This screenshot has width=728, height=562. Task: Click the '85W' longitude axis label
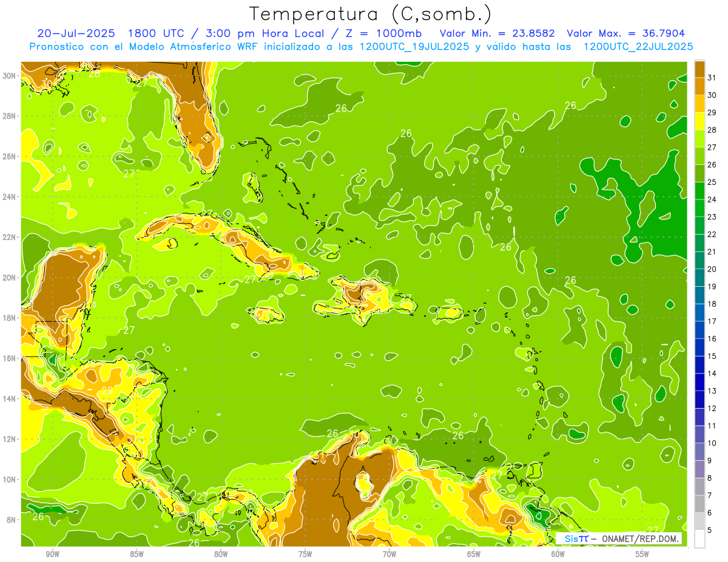tap(137, 554)
